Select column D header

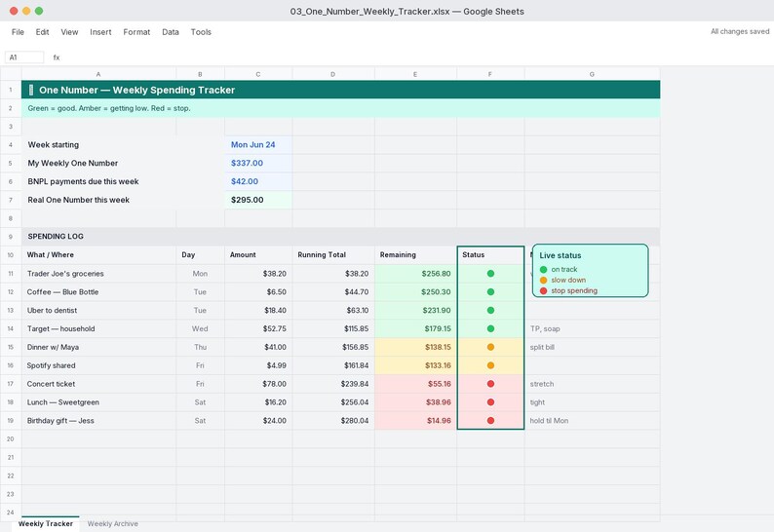[x=333, y=74]
